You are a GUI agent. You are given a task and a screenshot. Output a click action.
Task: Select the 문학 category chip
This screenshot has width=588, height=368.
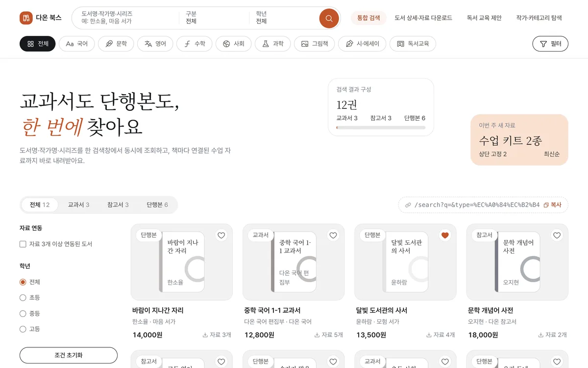[116, 44]
